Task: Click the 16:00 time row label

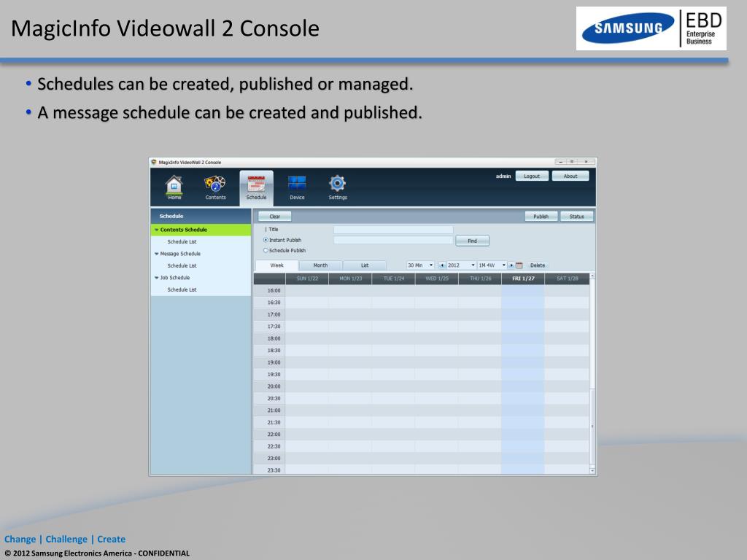Action: (274, 290)
